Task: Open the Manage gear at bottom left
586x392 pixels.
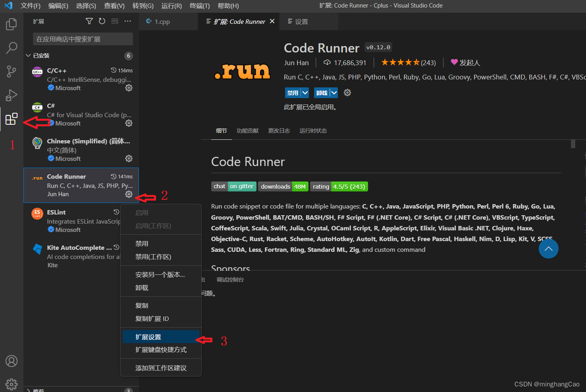Action: click(x=12, y=384)
